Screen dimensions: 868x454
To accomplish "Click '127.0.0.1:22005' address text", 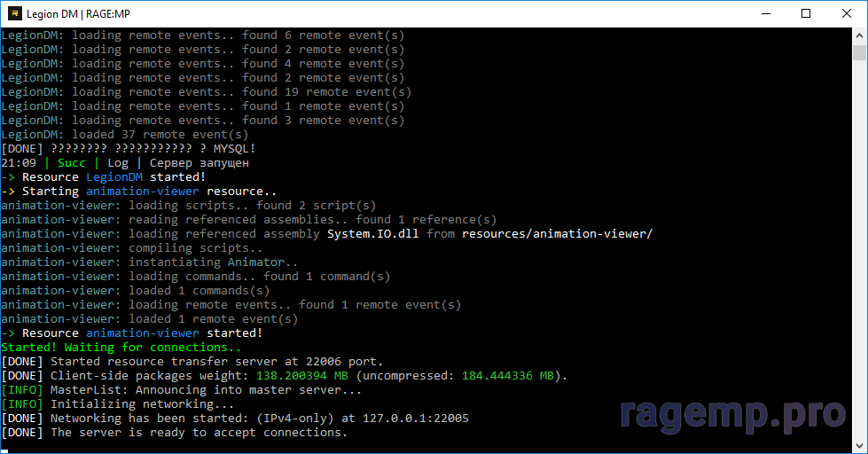I will coord(416,418).
